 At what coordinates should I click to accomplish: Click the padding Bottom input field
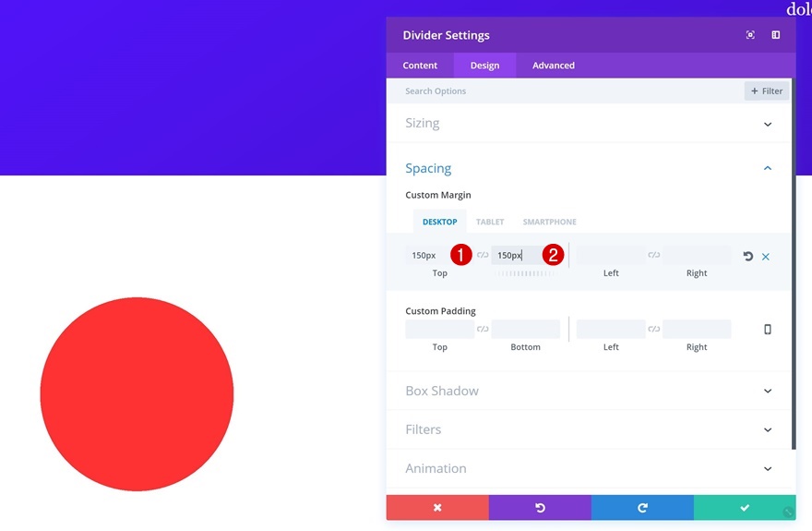click(x=526, y=329)
